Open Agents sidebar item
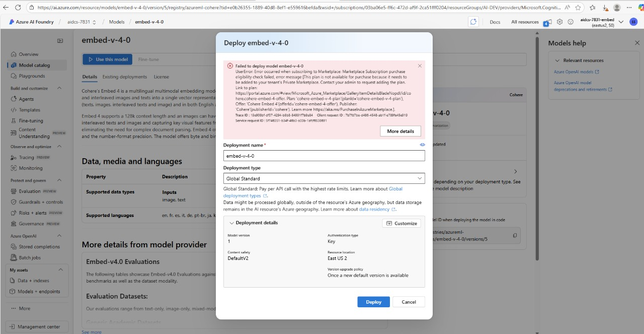 point(26,99)
